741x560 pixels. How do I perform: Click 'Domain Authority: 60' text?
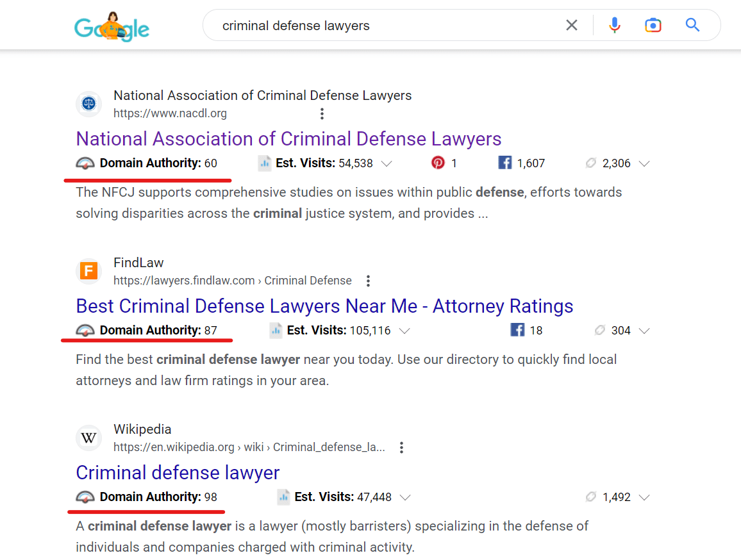(158, 163)
